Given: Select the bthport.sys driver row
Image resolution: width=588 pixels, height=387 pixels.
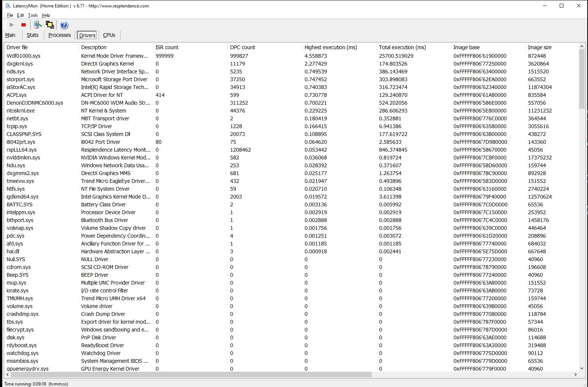Looking at the screenshot, I should point(291,220).
